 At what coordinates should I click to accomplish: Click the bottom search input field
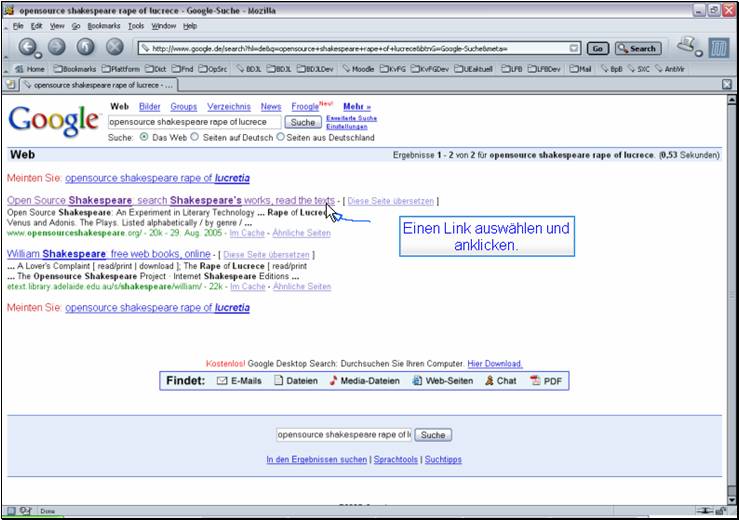click(343, 435)
